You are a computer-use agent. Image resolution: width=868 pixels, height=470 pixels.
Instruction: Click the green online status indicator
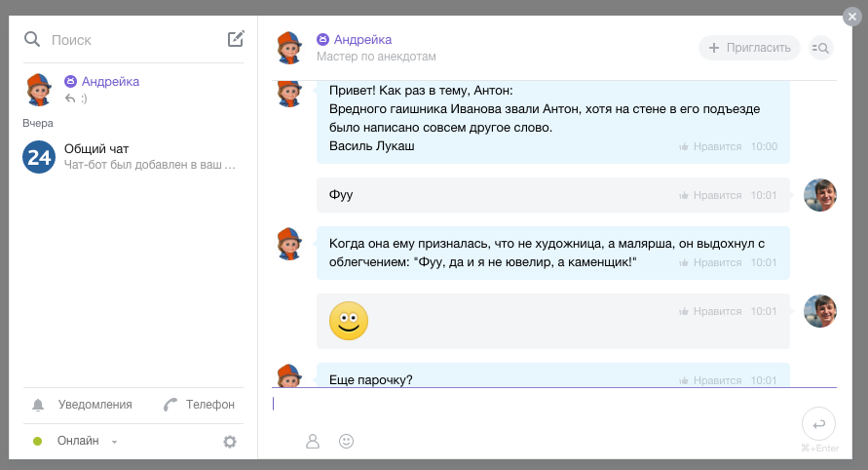tap(38, 442)
